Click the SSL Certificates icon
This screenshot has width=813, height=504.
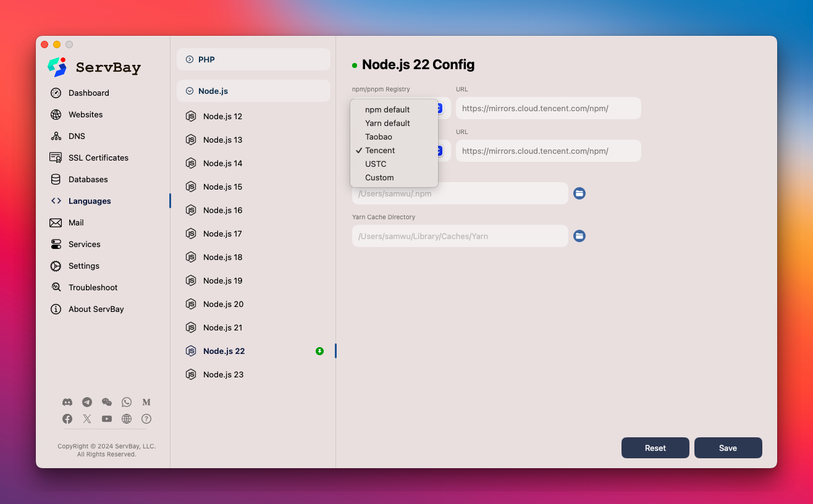pos(56,157)
